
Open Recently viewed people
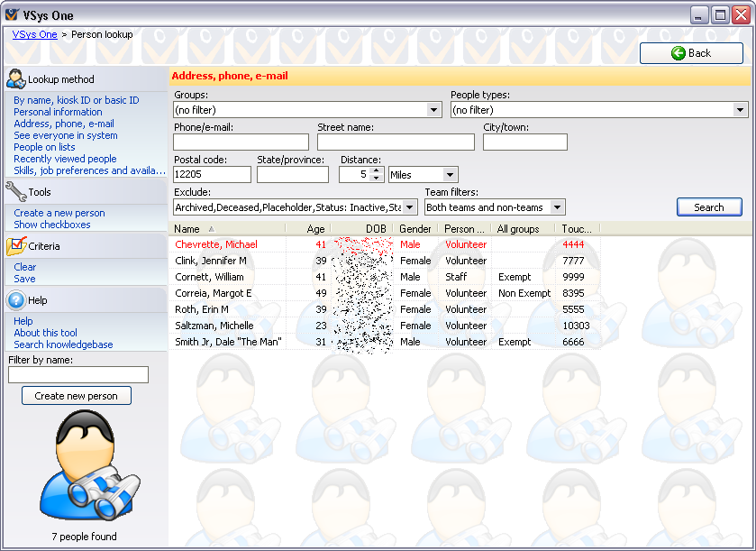[x=65, y=159]
